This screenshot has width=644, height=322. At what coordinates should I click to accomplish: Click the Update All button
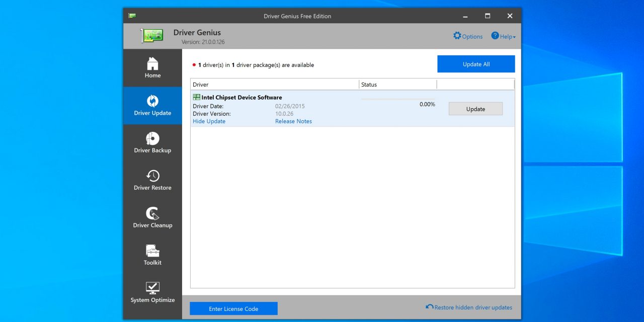[476, 64]
